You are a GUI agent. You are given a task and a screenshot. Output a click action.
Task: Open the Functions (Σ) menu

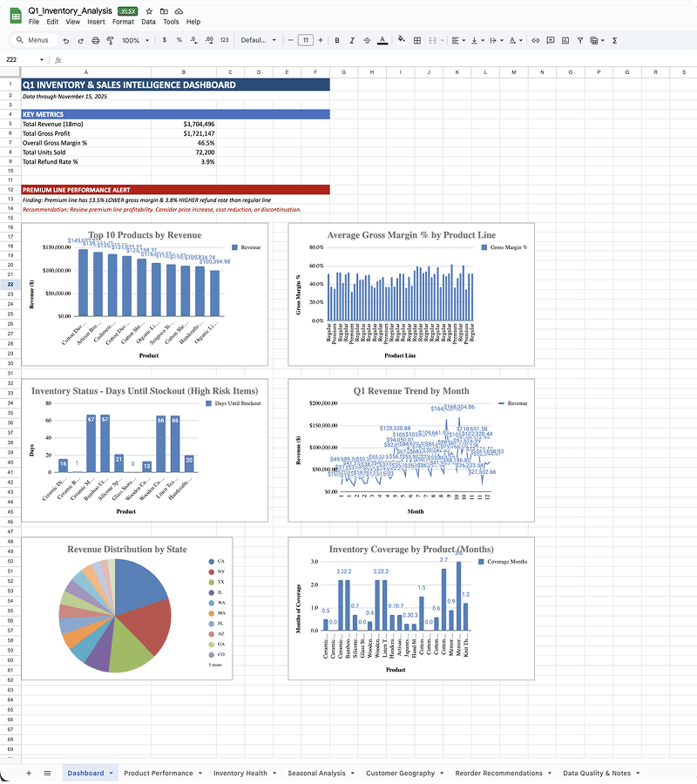click(614, 40)
